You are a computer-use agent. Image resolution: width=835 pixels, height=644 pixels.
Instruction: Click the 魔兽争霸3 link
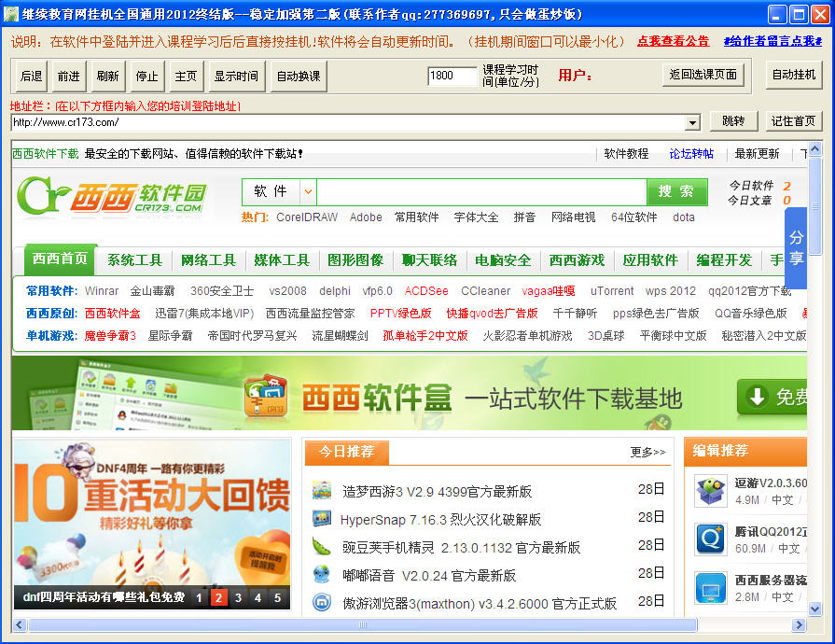pos(110,336)
